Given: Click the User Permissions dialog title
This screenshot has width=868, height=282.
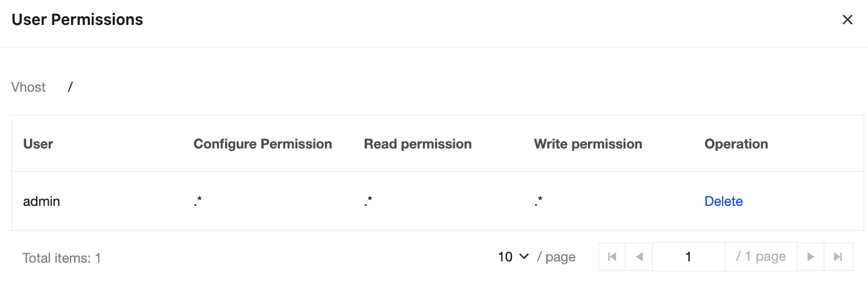Looking at the screenshot, I should (77, 20).
